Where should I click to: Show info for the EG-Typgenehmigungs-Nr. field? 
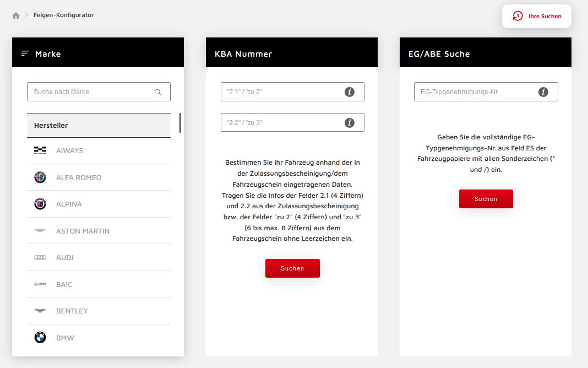pyautogui.click(x=543, y=92)
